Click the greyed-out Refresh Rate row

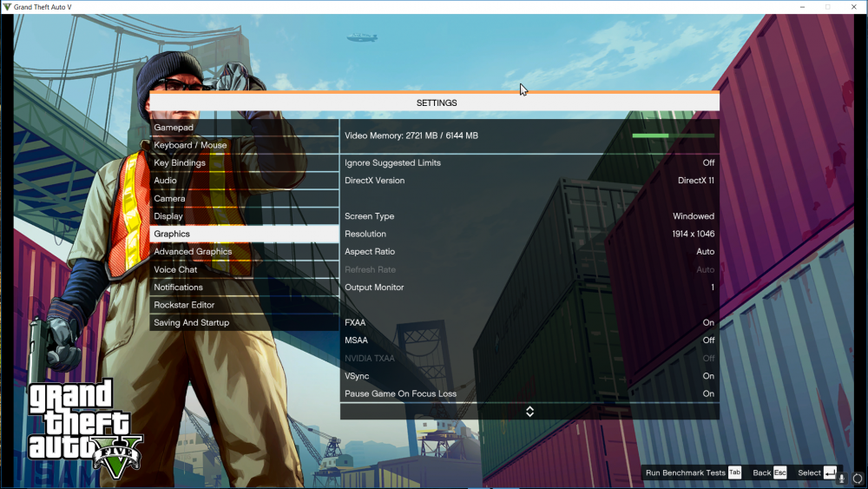click(x=529, y=270)
